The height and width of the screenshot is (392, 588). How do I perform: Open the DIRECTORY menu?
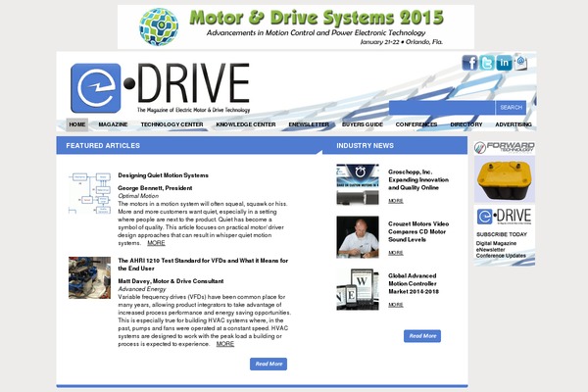coord(466,124)
